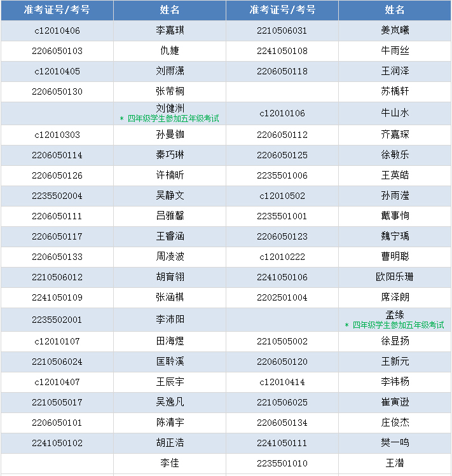Click the name 陈清宇
The width and height of the screenshot is (452, 476).
170,423
